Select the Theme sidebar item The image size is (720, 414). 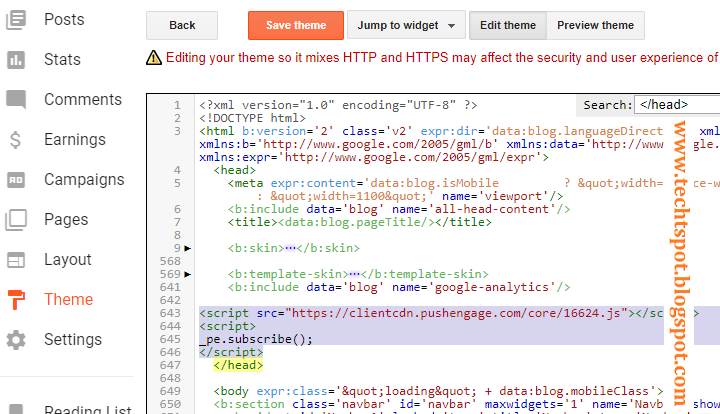pos(69,299)
